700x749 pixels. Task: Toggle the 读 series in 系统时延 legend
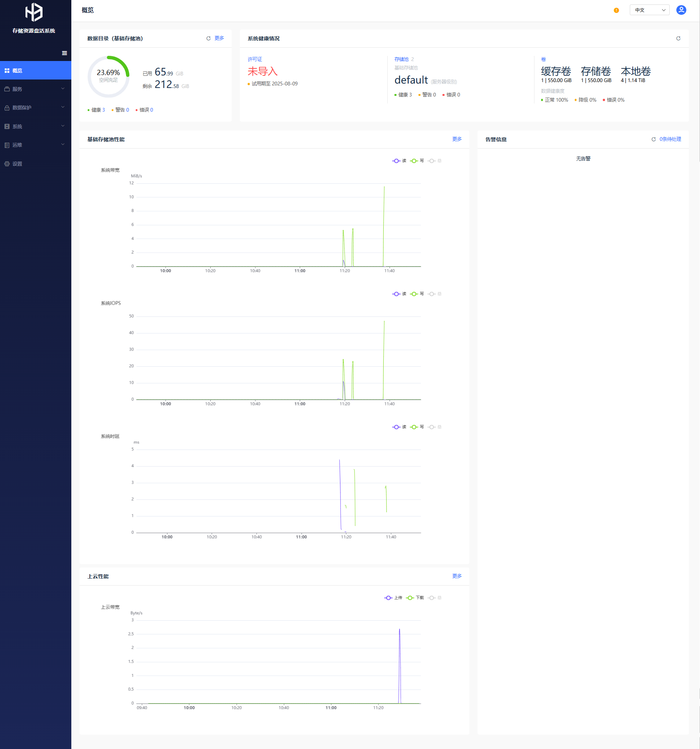400,427
